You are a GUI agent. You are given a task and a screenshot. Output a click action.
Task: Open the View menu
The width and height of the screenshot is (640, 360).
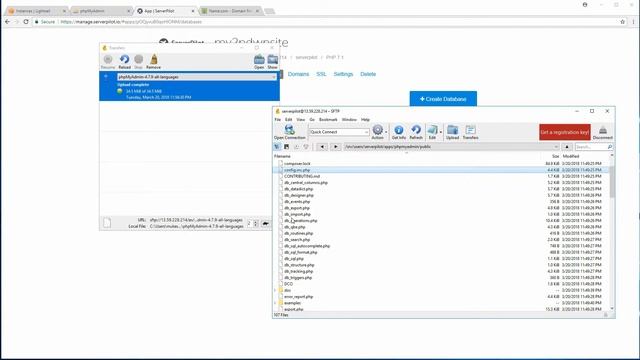click(x=301, y=120)
